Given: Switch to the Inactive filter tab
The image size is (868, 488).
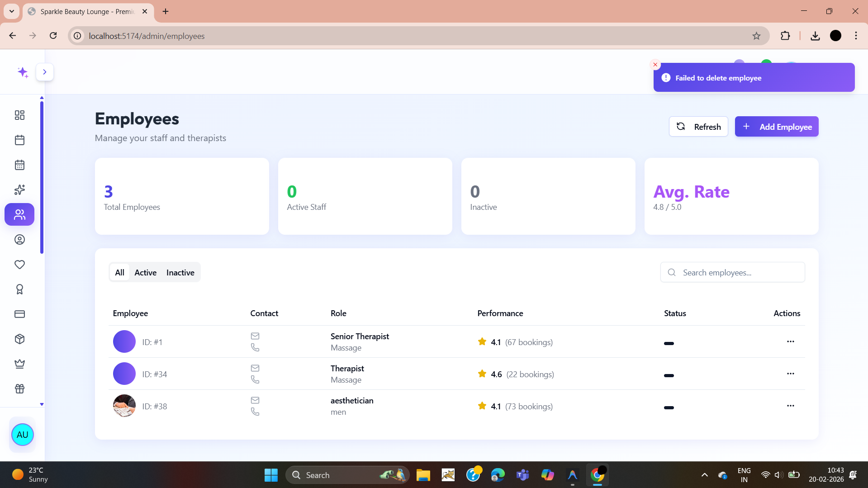Looking at the screenshot, I should pyautogui.click(x=180, y=273).
